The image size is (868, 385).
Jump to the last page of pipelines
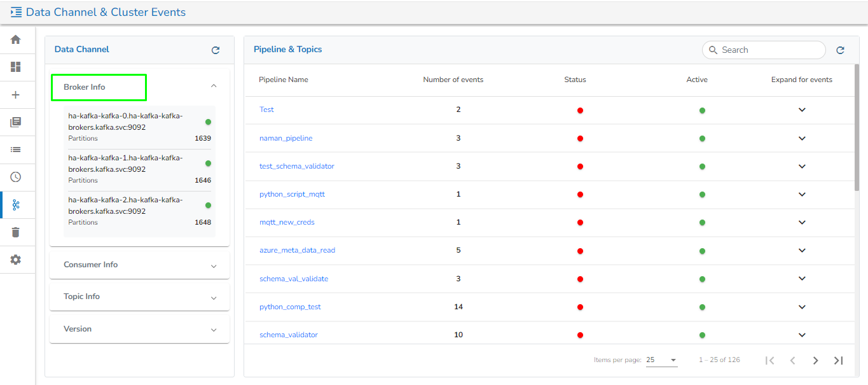[838, 361]
